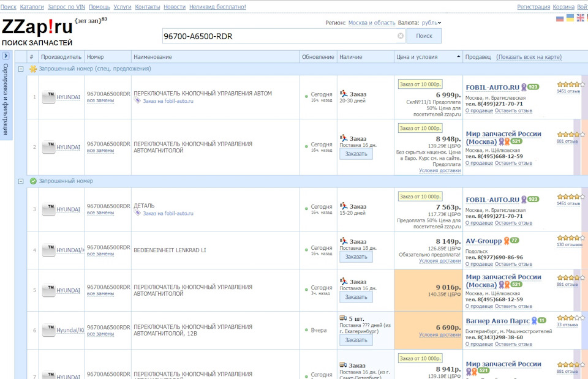The height and width of the screenshot is (379, 588).
Task: Click the ZZap.ru logo
Action: tap(37, 27)
